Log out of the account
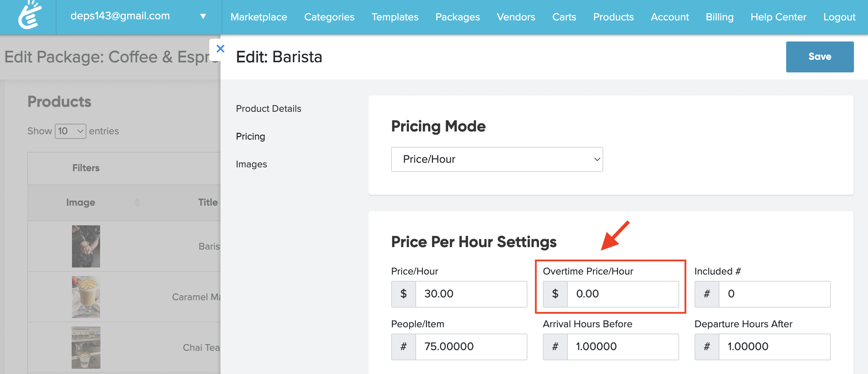Screen dimensions: 868x374 pos(839,17)
